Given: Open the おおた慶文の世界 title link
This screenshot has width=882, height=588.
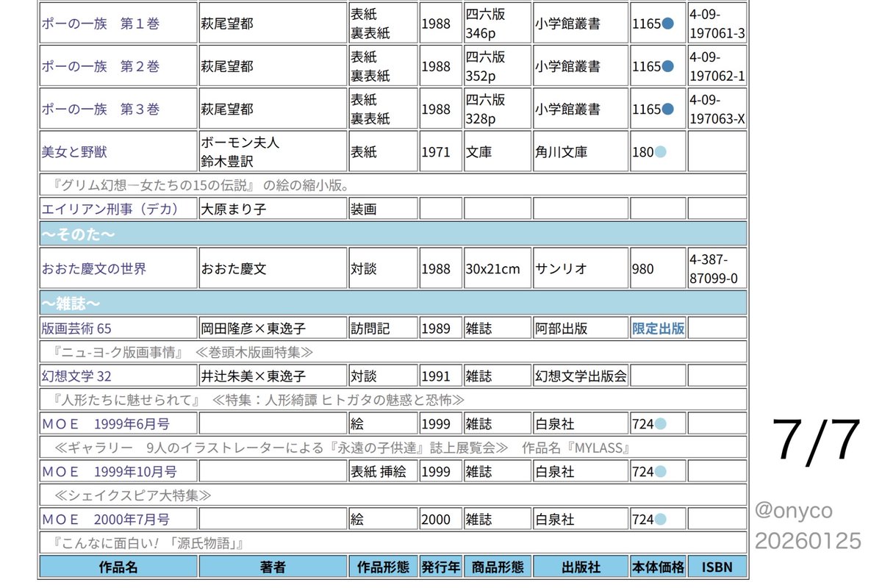Looking at the screenshot, I should click(x=94, y=269).
